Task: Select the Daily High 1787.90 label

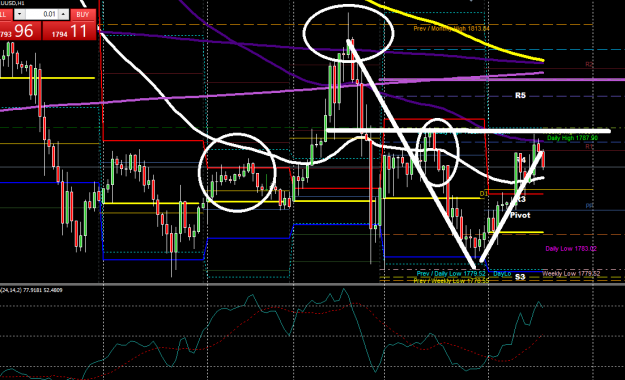Action: tap(572, 138)
